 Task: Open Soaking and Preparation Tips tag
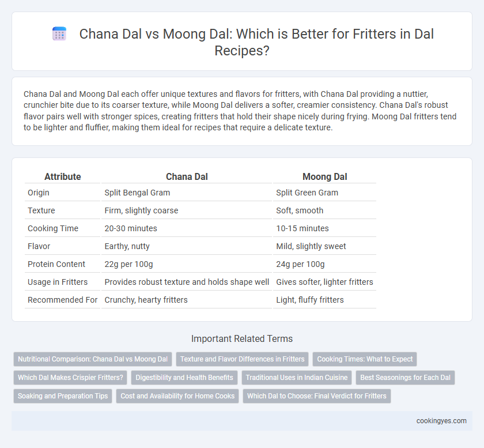click(63, 396)
